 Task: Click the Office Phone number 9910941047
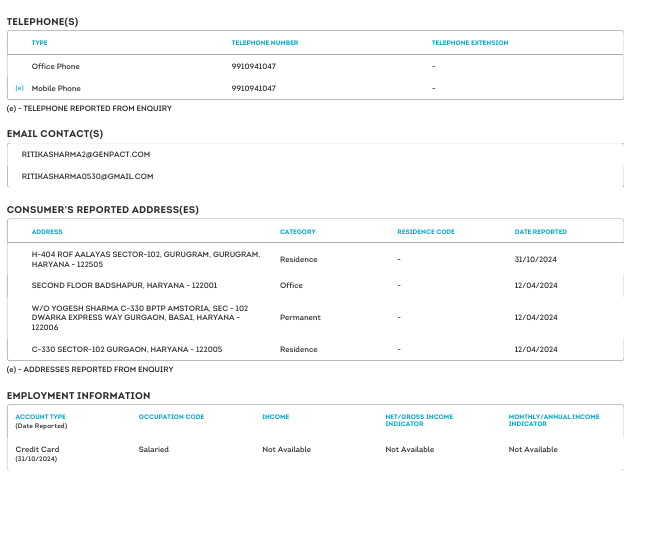pyautogui.click(x=253, y=67)
